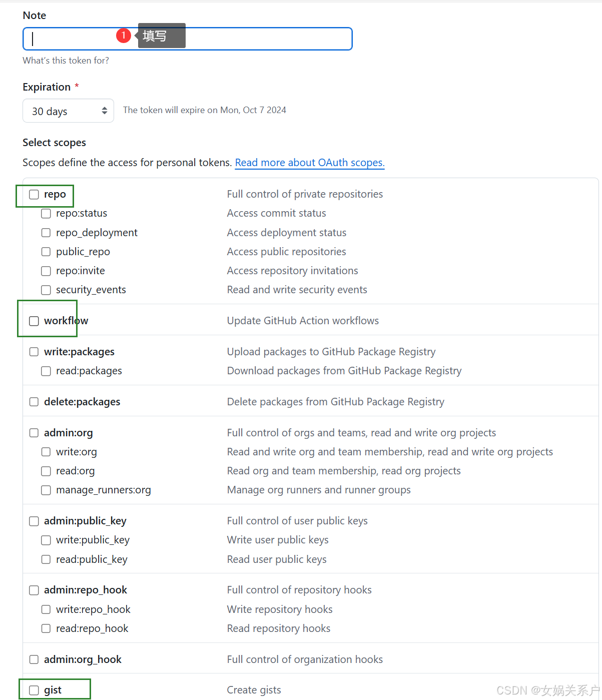Check the public_repo scope

click(46, 252)
